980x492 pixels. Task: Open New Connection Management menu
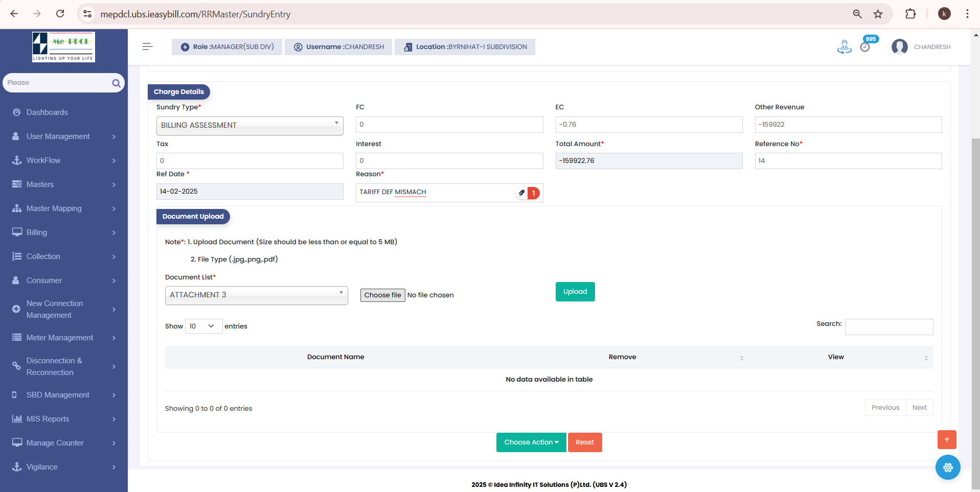64,309
